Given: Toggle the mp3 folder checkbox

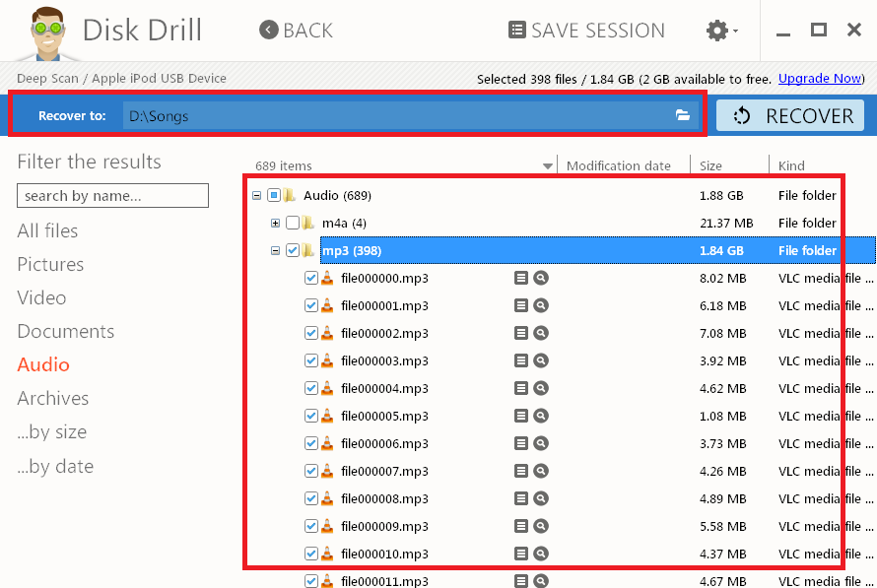Looking at the screenshot, I should click(x=293, y=251).
